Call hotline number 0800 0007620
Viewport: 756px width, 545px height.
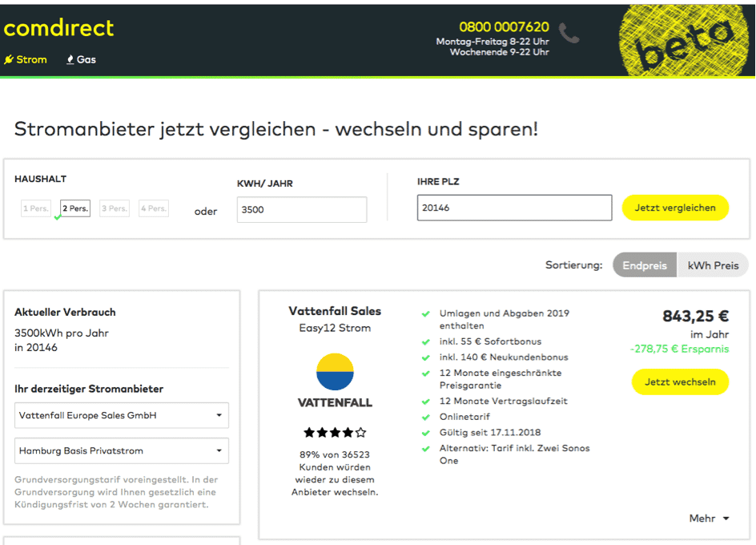(504, 26)
